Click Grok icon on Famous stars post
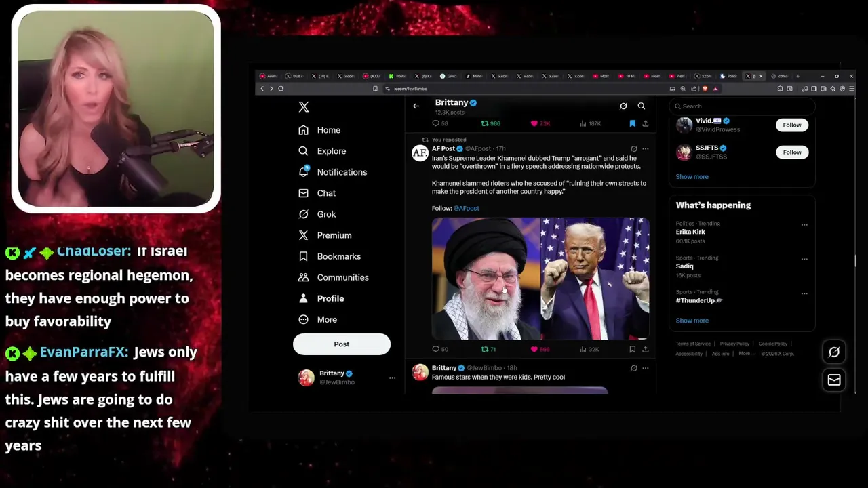 point(633,368)
